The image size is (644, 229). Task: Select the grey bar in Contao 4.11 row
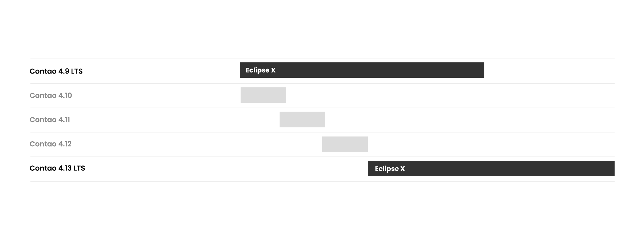pyautogui.click(x=302, y=120)
